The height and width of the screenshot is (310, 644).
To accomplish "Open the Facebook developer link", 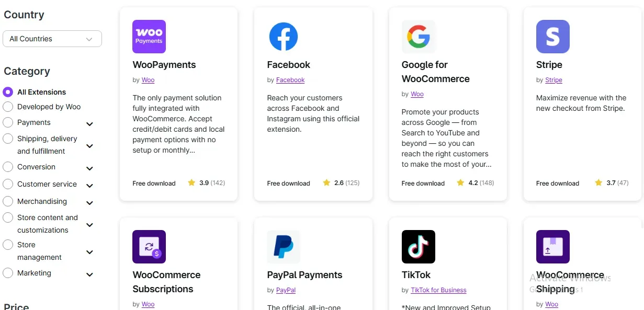I will [x=290, y=79].
